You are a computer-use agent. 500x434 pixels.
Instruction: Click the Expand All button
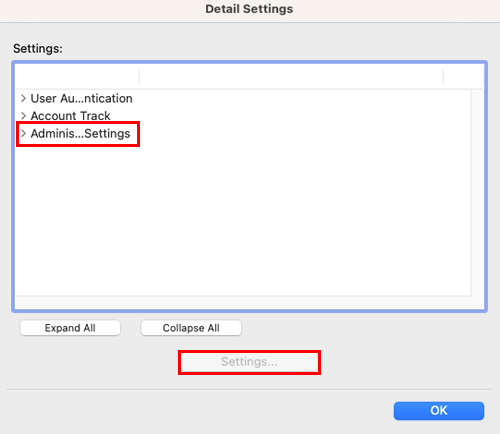point(70,328)
